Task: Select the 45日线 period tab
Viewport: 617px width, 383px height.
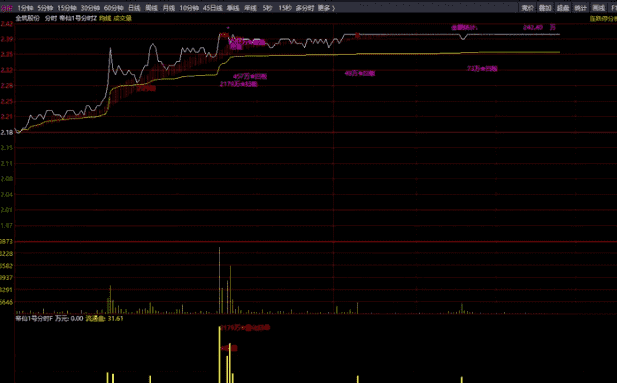Action: 212,8
